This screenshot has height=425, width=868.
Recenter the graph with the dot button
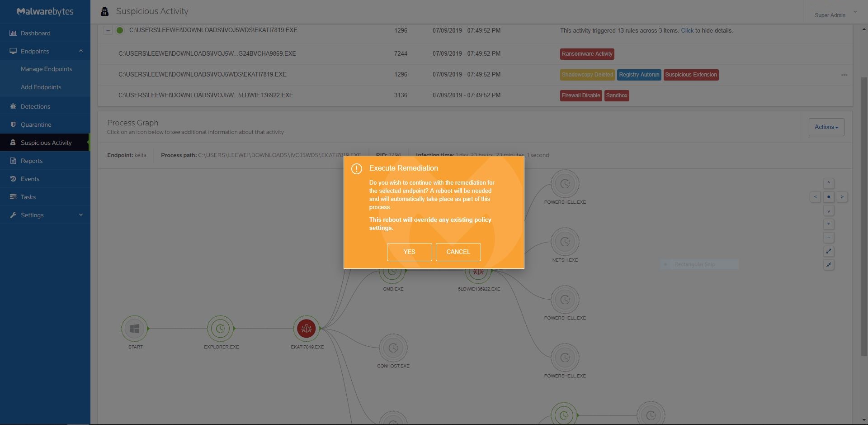click(x=828, y=197)
